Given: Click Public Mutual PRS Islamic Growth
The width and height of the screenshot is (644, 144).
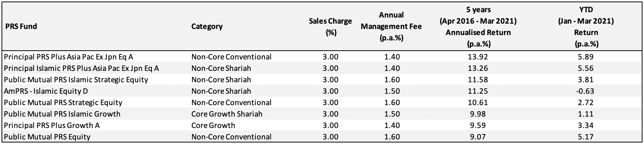Looking at the screenshot, I should click(62, 114).
